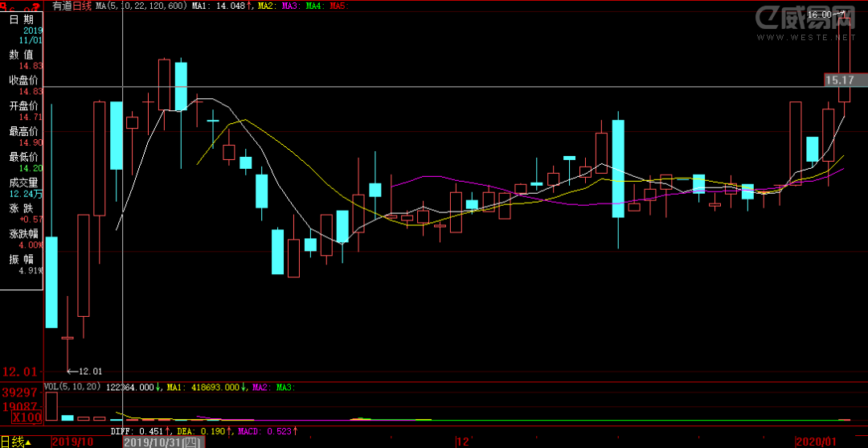The image size is (868, 448).
Task: Click the 成交量 field in info panel
Action: 23,182
